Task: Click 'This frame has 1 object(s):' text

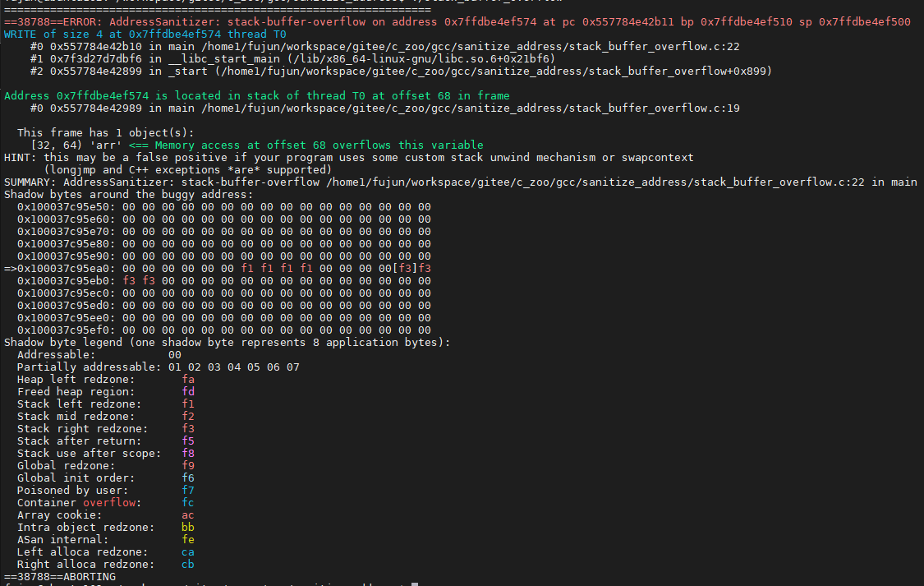Action: [105, 132]
